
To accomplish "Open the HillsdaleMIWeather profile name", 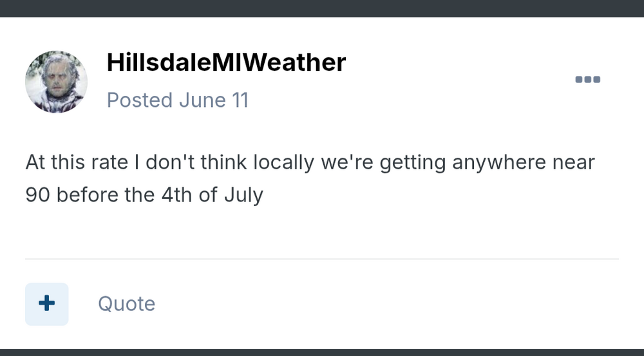I will (226, 62).
